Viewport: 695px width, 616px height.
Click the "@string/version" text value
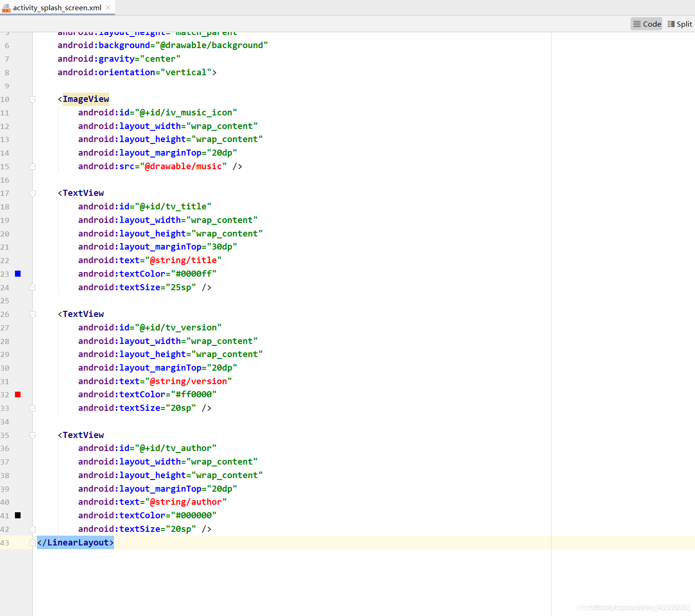pos(188,381)
